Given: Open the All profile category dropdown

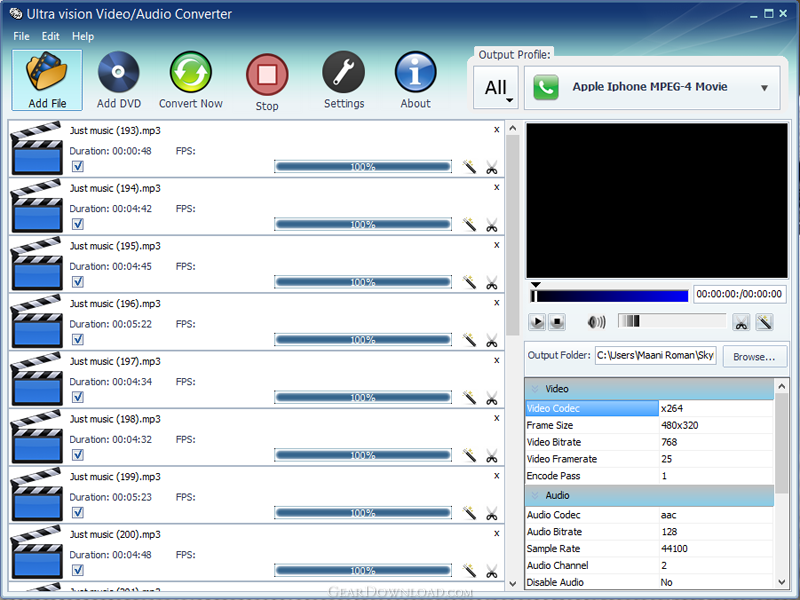Looking at the screenshot, I should click(x=496, y=88).
